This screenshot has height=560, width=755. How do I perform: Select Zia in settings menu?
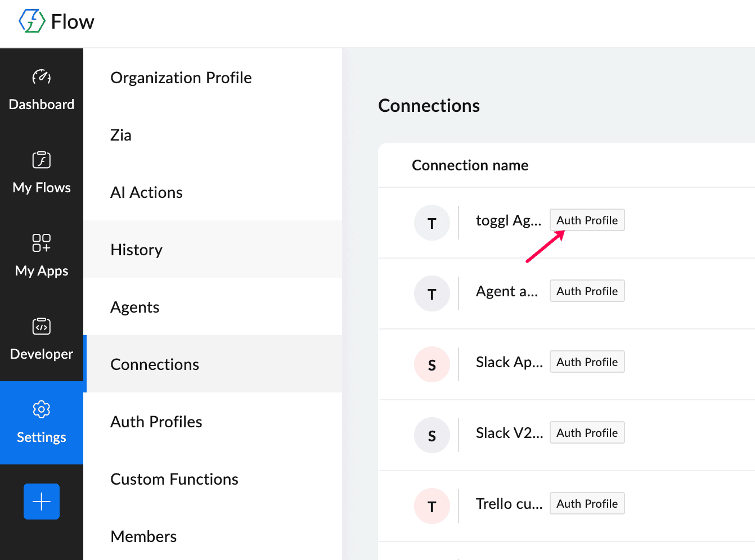click(x=121, y=135)
